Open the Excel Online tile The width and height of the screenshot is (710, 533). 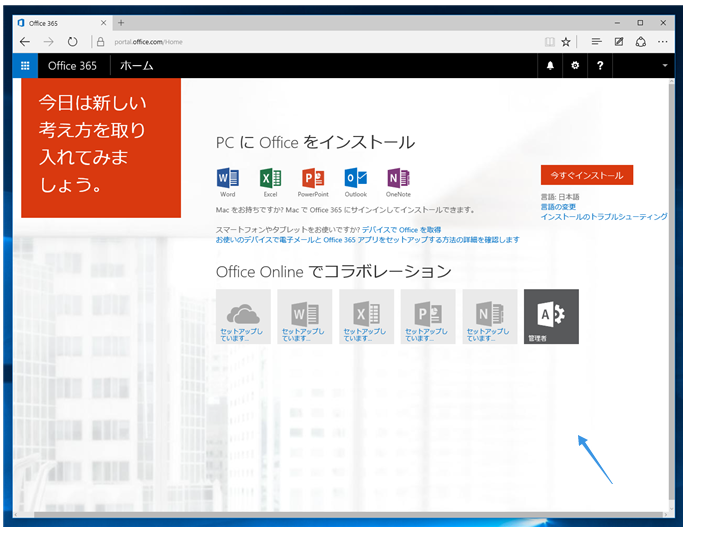(366, 317)
